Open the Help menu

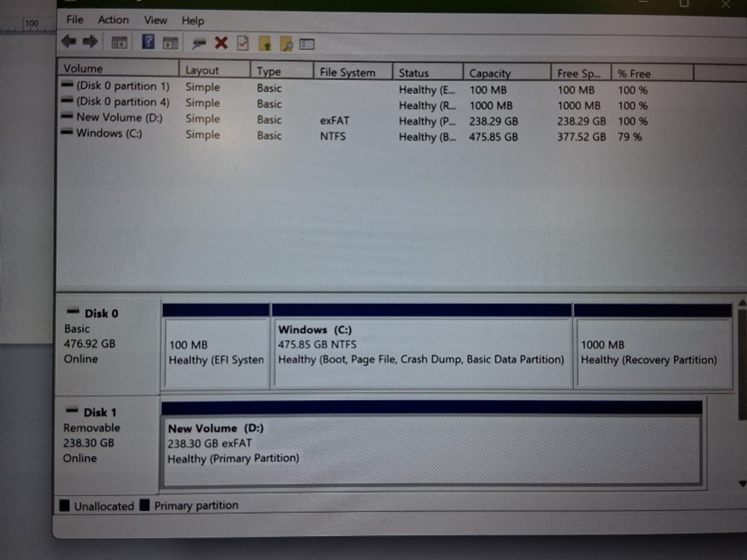192,21
